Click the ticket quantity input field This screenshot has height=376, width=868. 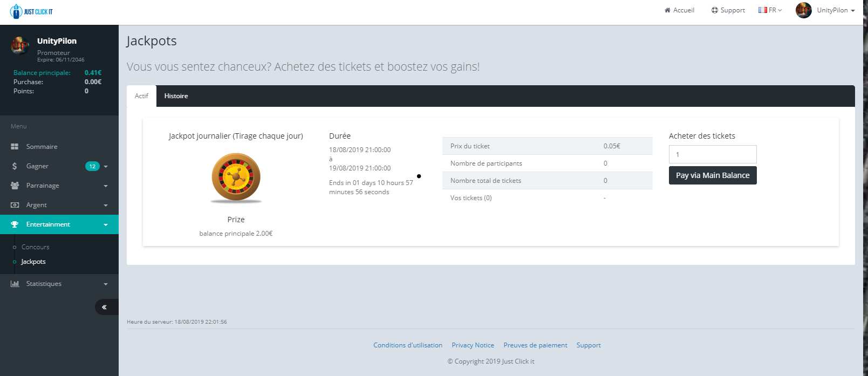[712, 154]
